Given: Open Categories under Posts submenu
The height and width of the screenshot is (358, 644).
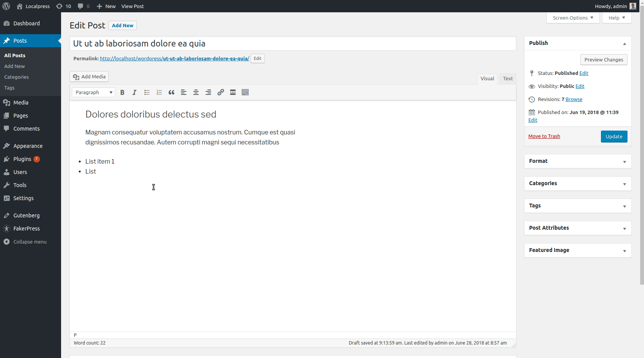Looking at the screenshot, I should 16,77.
